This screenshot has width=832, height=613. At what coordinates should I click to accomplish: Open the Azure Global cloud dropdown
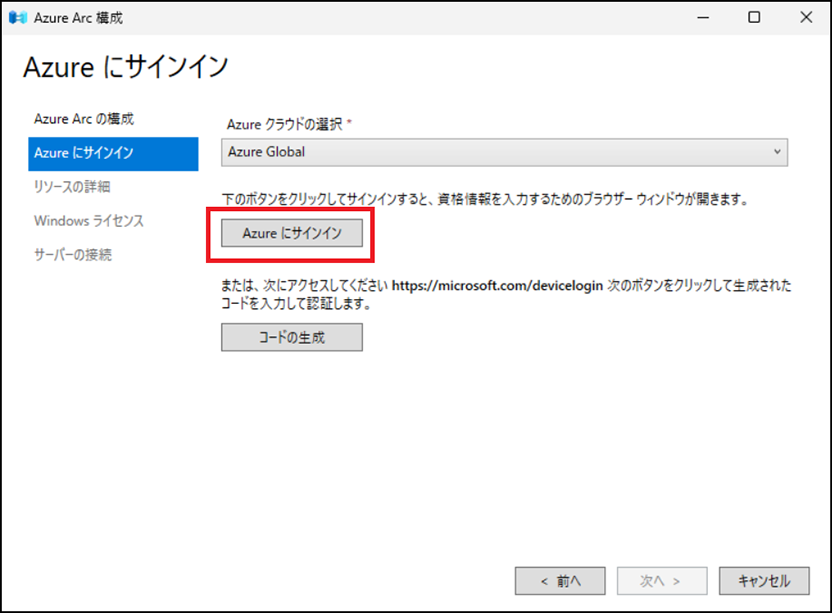coord(504,152)
